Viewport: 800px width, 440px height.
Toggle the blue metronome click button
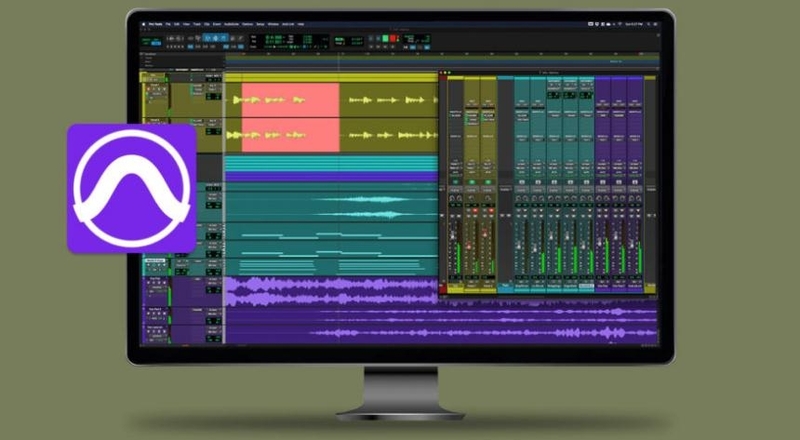[x=413, y=47]
